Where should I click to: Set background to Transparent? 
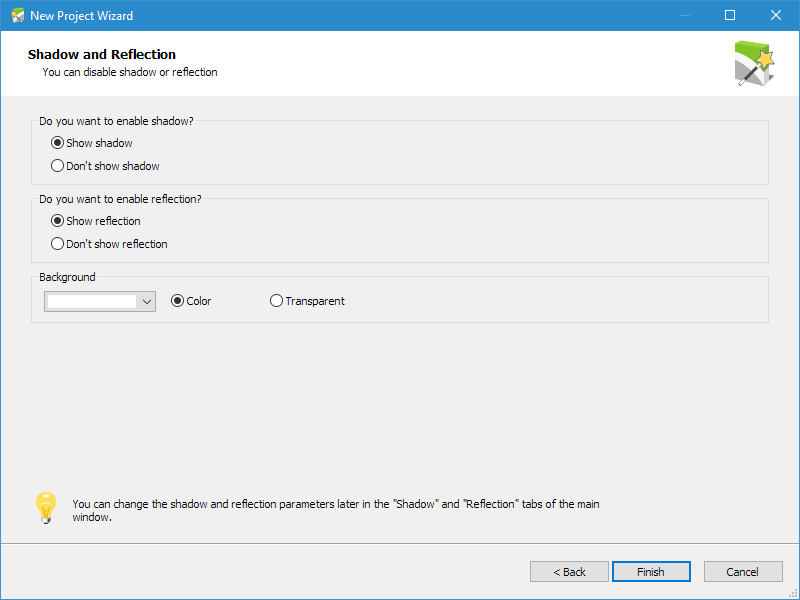pos(307,301)
